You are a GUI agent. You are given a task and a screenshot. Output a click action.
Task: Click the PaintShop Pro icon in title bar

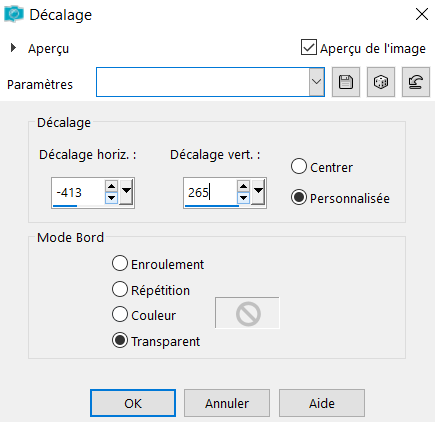[14, 14]
